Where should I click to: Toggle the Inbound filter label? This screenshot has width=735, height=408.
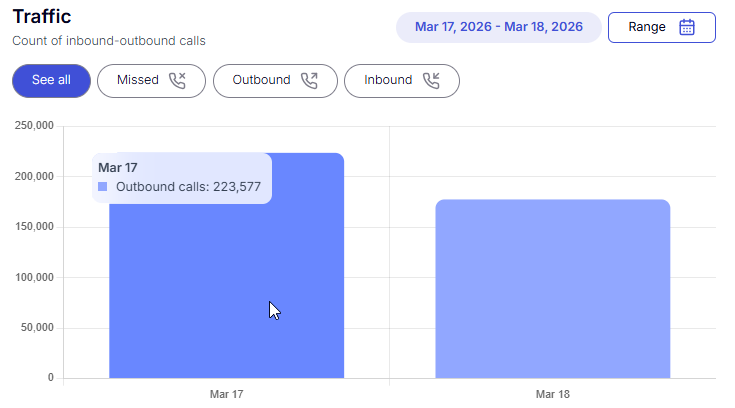click(x=388, y=81)
